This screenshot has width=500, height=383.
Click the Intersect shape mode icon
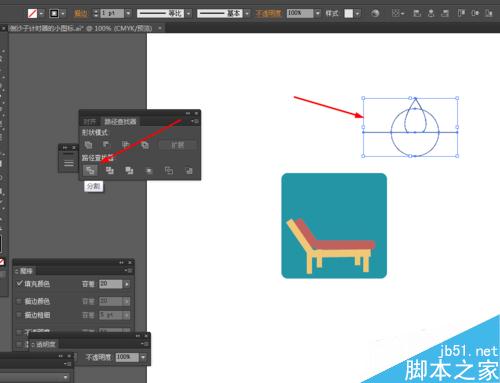pyautogui.click(x=125, y=145)
